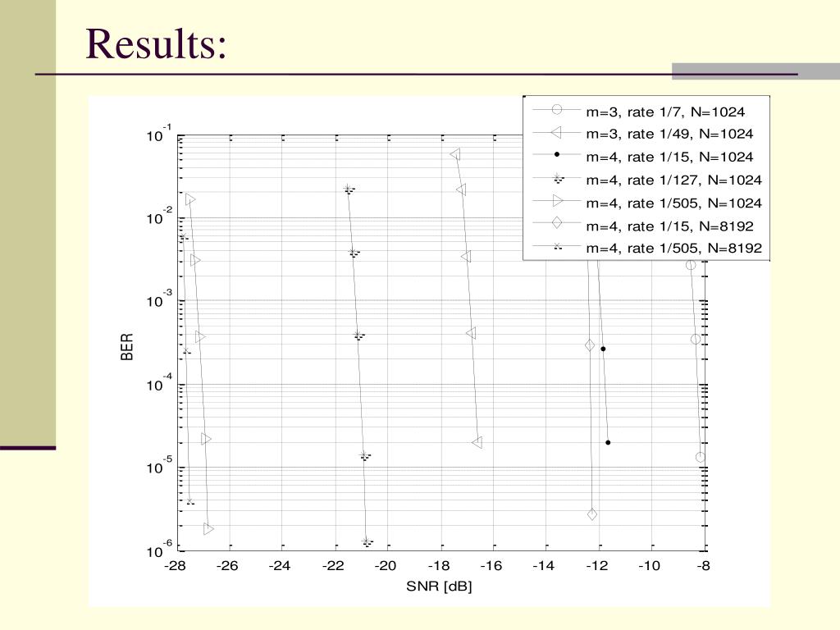Select the 'Results:' slide title
The height and width of the screenshot is (630, 840).
coord(157,43)
